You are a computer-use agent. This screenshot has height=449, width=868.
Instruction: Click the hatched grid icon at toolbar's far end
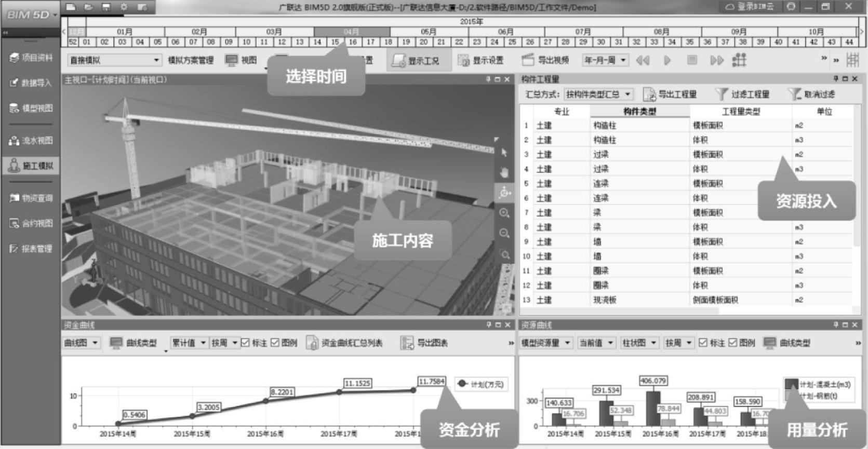[852, 60]
